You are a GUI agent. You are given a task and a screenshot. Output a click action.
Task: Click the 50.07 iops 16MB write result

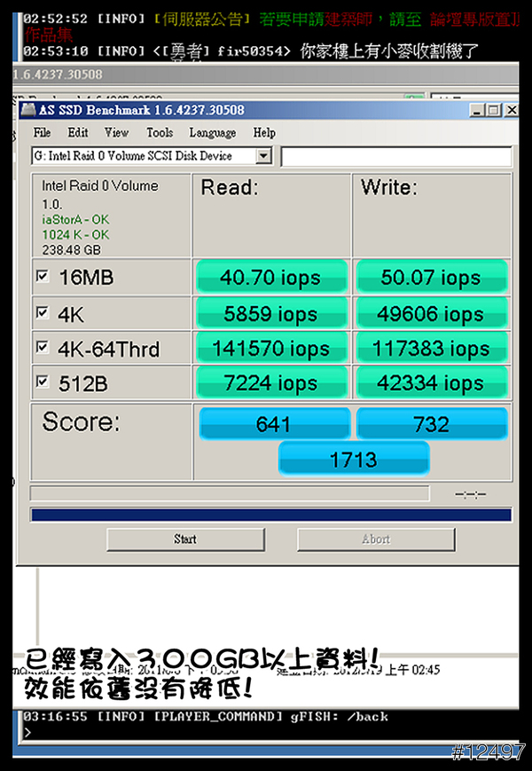coord(431,278)
